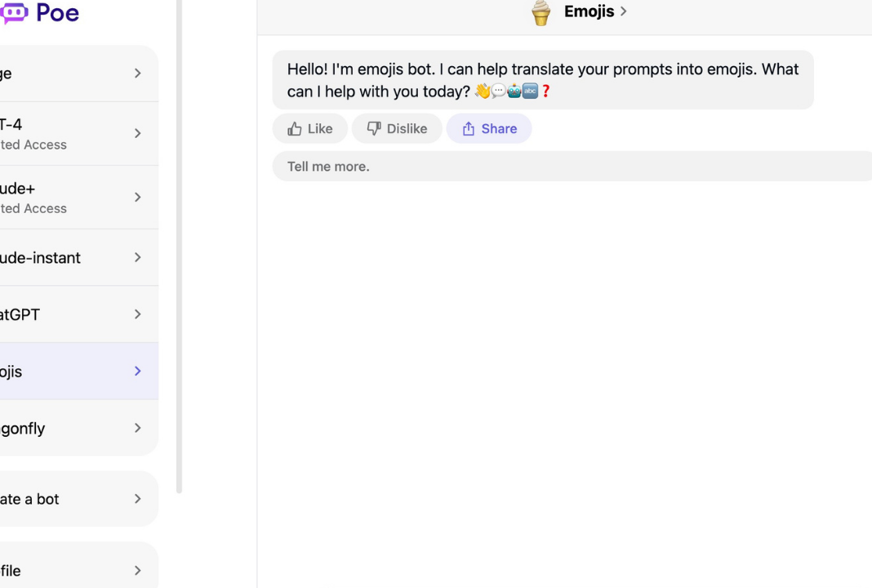Click the Share upload arrow icon
Screen dimensions: 872x588
click(x=469, y=129)
